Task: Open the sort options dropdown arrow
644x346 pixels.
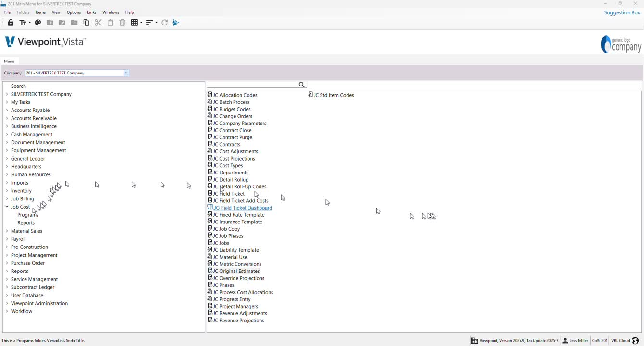Action: 156,23
